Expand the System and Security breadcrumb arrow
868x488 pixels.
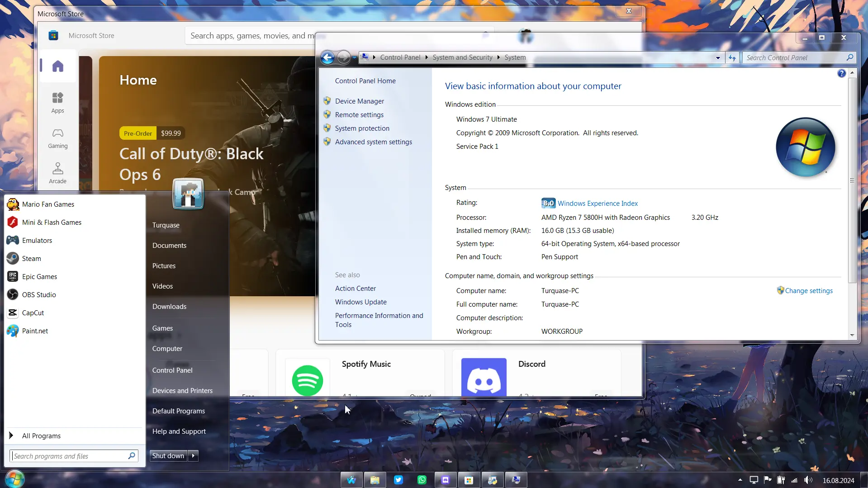click(x=498, y=57)
